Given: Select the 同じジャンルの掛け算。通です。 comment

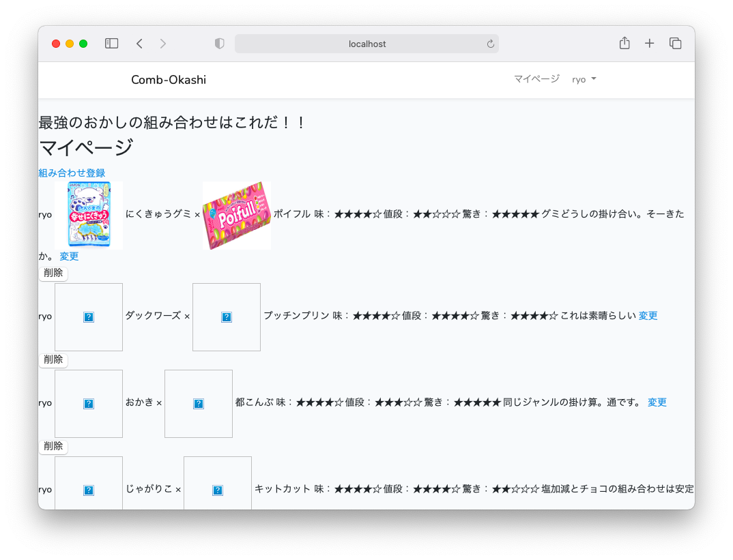Looking at the screenshot, I should (572, 402).
